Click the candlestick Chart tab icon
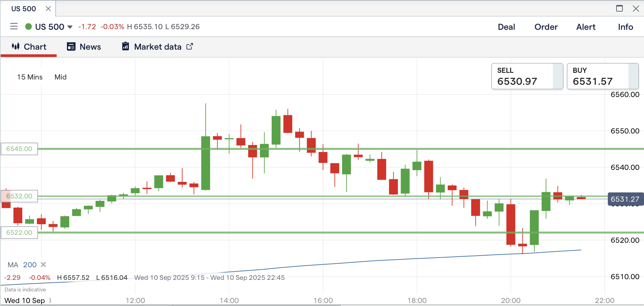 [x=16, y=46]
